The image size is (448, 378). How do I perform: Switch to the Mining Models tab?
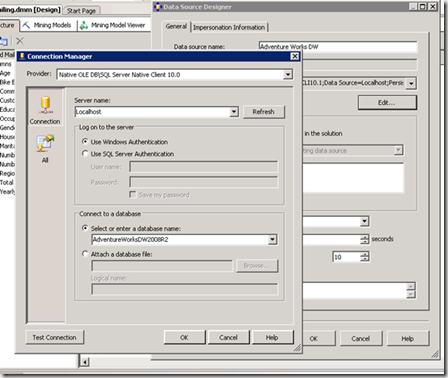coord(49,25)
